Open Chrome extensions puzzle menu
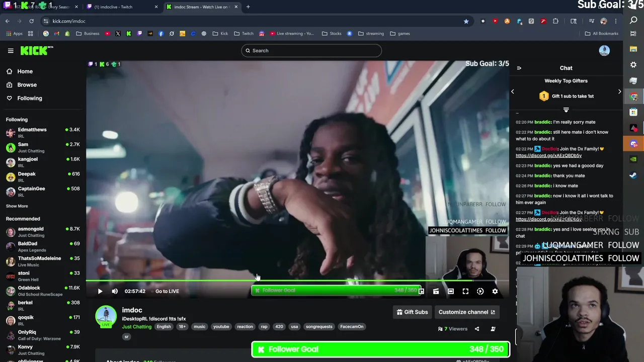644x362 pixels. 555,21
